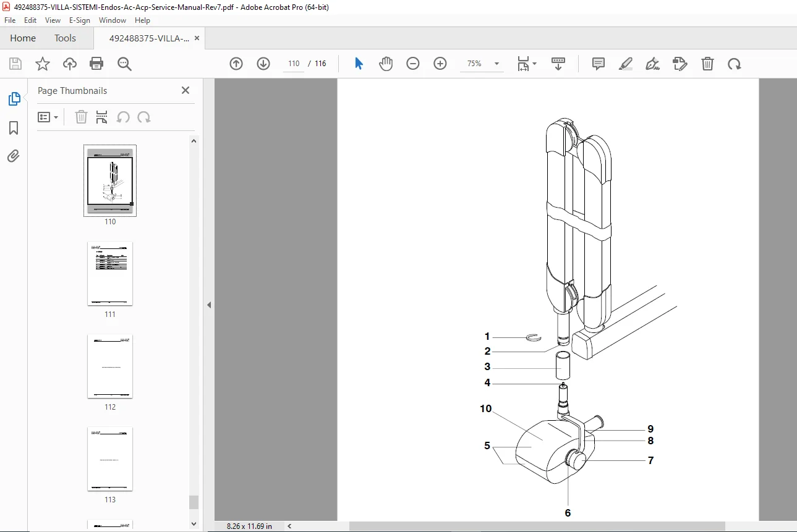Open the Sign document pen tool

653,64
